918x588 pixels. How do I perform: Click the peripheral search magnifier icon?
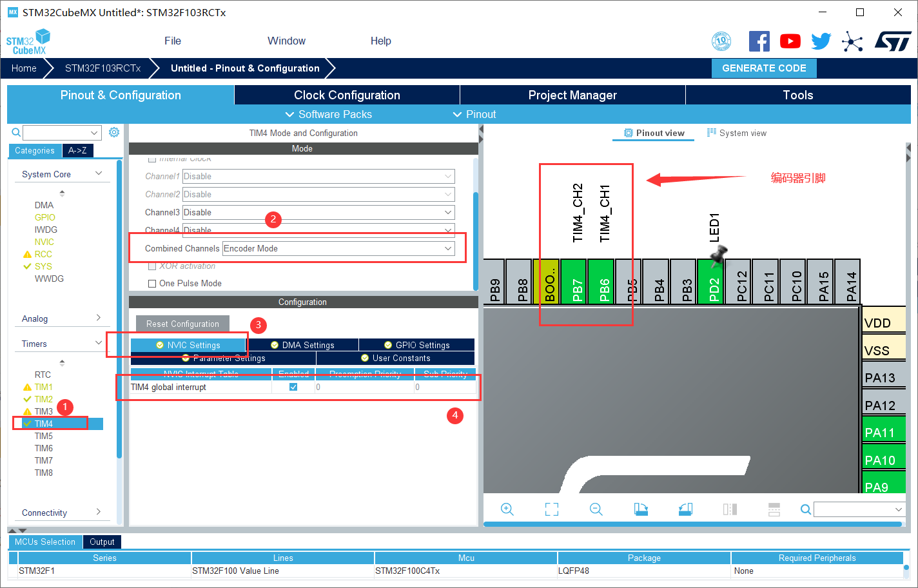click(17, 132)
